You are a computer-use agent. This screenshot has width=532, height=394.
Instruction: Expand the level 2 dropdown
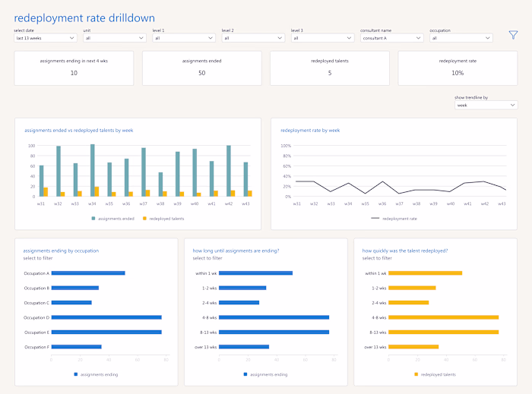point(253,38)
